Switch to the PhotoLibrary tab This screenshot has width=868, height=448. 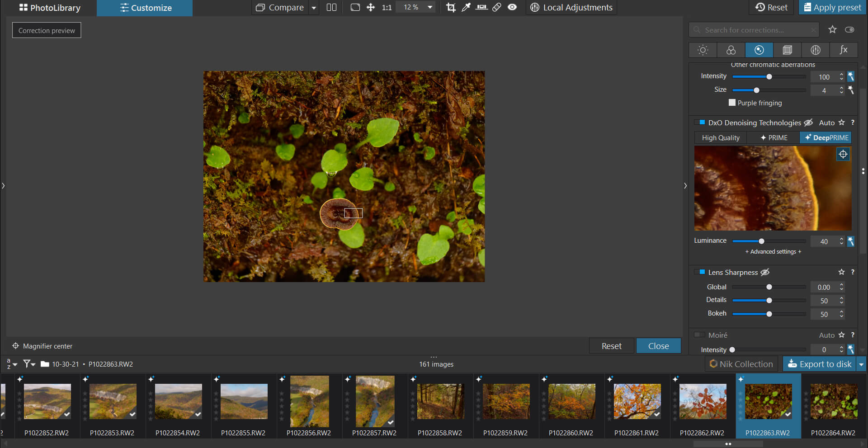click(x=49, y=8)
